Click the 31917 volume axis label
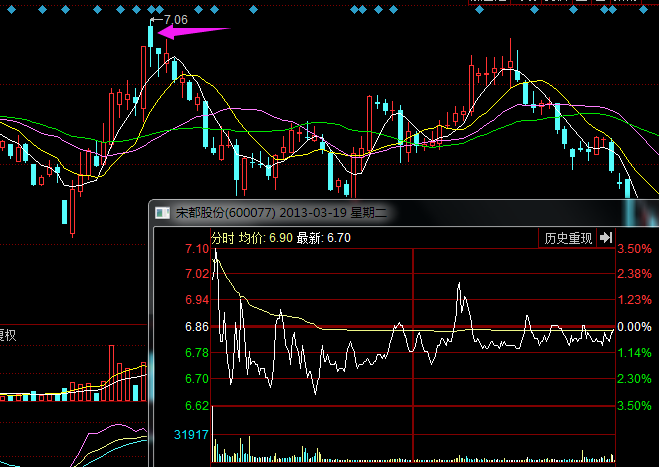The height and width of the screenshot is (467, 659). click(191, 435)
